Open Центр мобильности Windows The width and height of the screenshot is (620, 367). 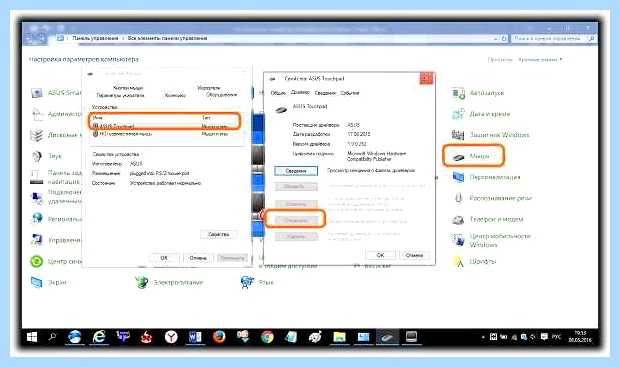491,240
